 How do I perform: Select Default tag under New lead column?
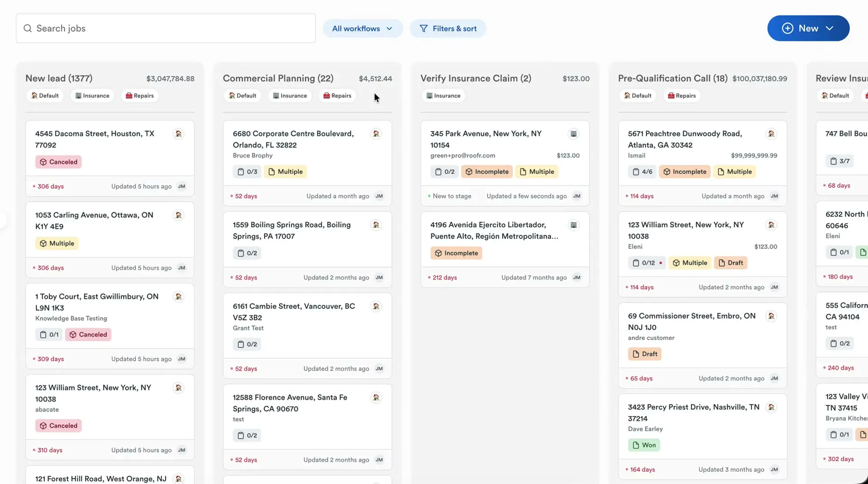click(x=45, y=95)
